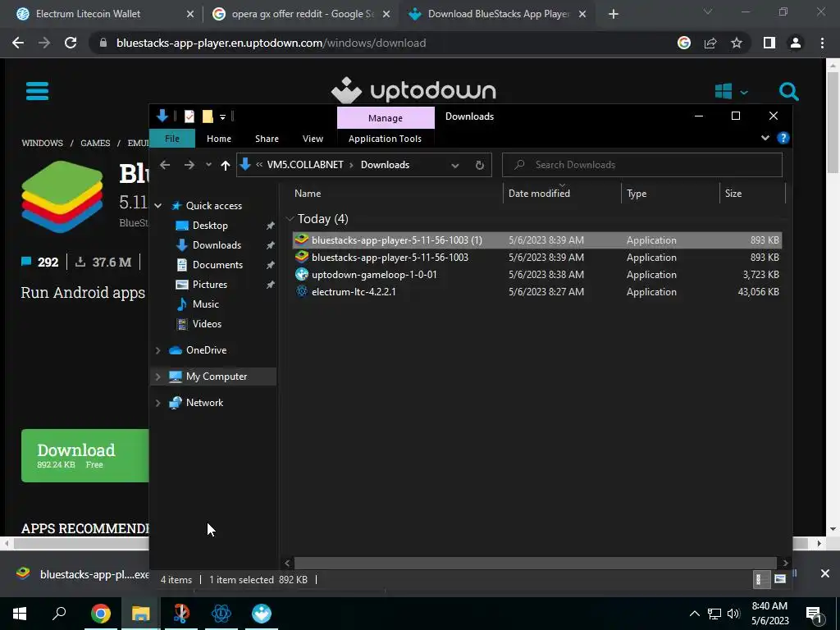Select electrum-ltc-4.2.2.1 file

tap(536, 291)
